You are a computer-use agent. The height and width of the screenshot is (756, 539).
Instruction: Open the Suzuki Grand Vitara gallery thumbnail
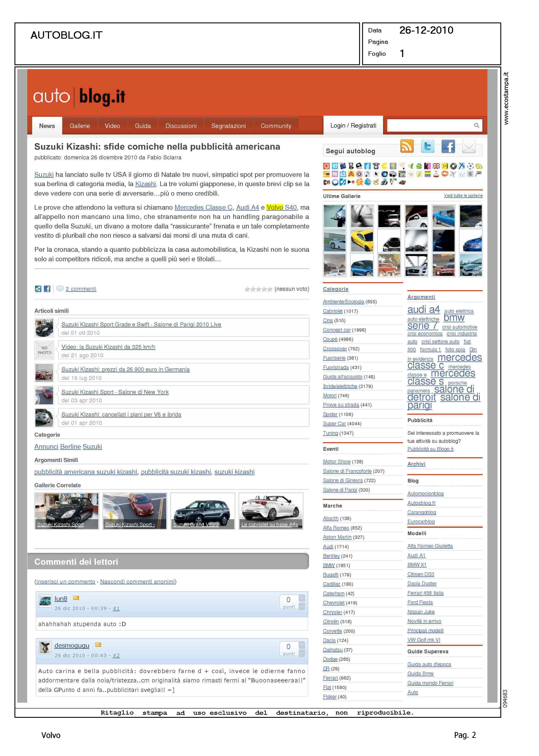[x=203, y=511]
